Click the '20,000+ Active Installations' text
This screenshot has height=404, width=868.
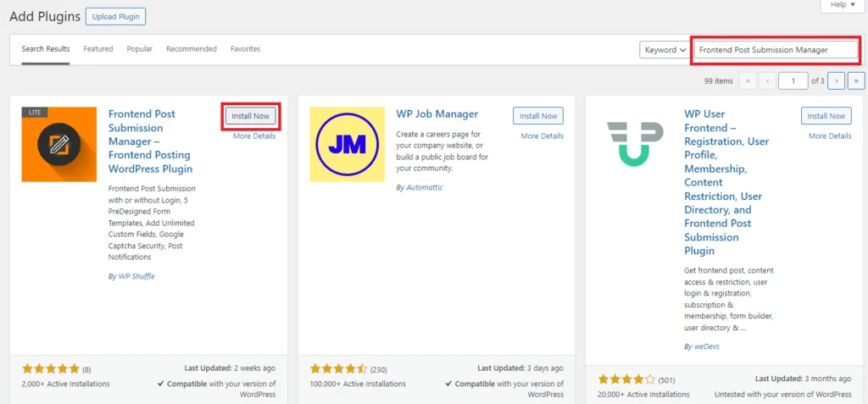pos(644,395)
